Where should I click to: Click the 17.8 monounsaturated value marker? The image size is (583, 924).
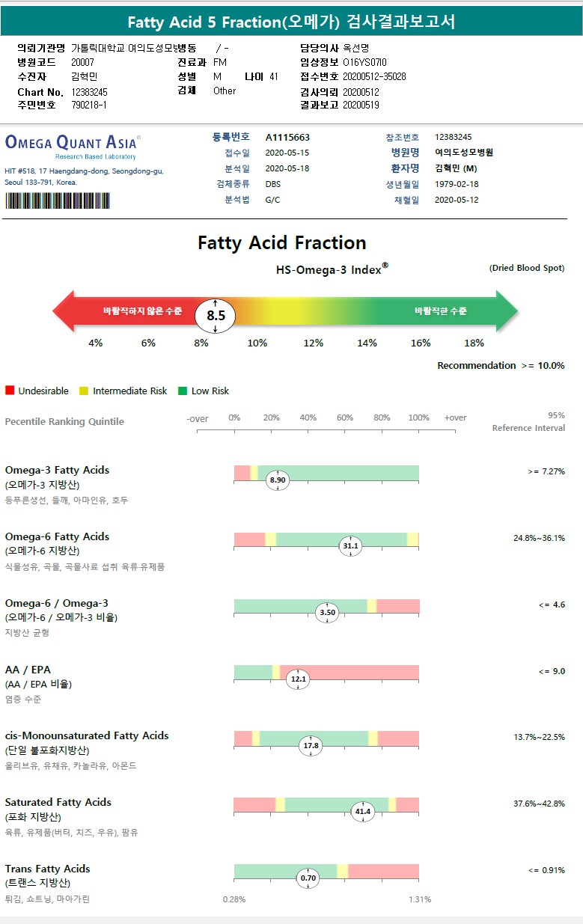310,745
